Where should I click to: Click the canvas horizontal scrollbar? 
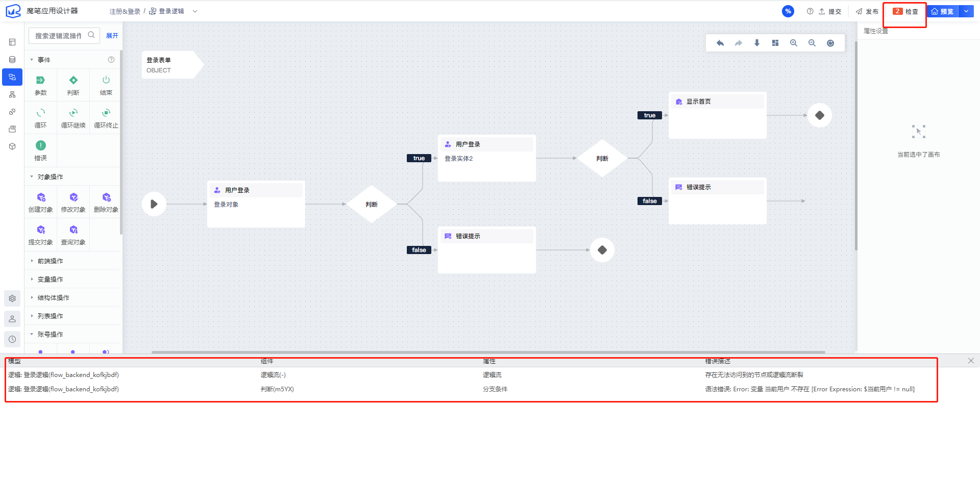(488, 352)
